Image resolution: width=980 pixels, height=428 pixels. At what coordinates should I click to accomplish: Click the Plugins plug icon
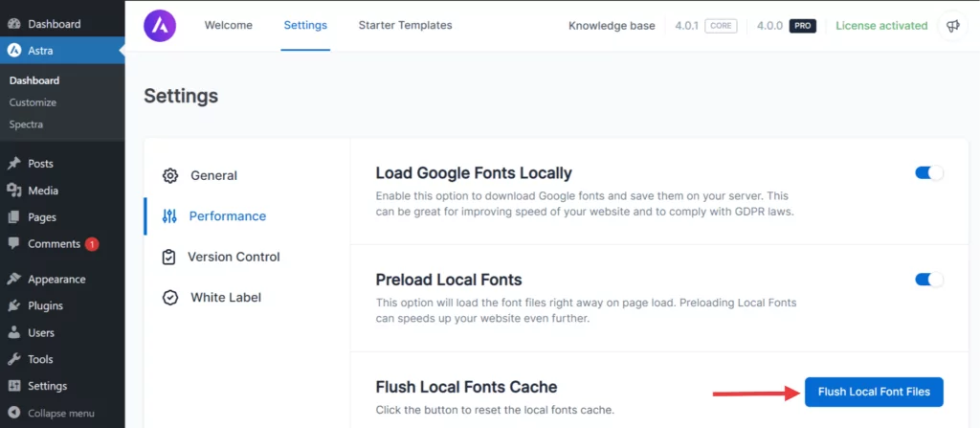coord(13,306)
